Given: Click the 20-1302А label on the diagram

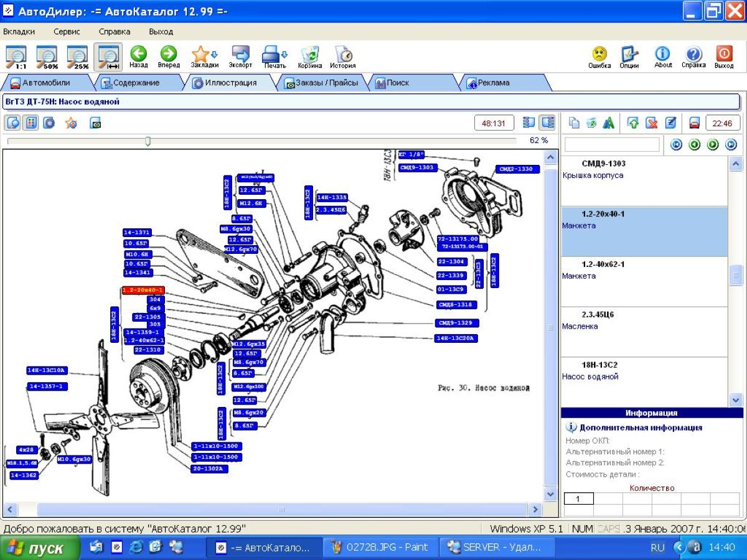Looking at the screenshot, I should click(209, 469).
